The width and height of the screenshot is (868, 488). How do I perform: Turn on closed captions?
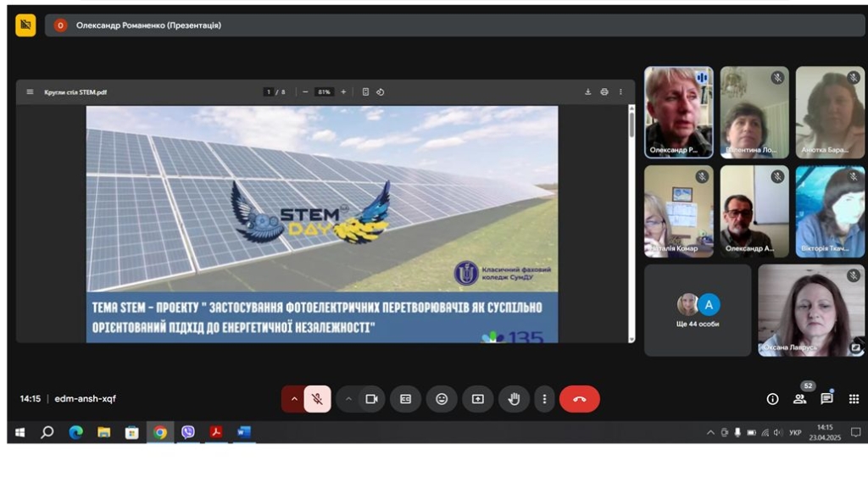405,399
